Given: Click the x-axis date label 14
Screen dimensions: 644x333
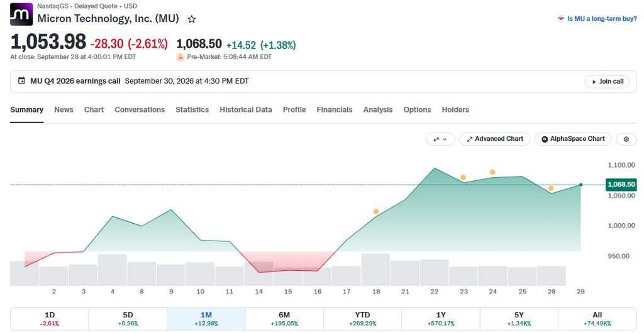Looking at the screenshot, I should point(258,292).
